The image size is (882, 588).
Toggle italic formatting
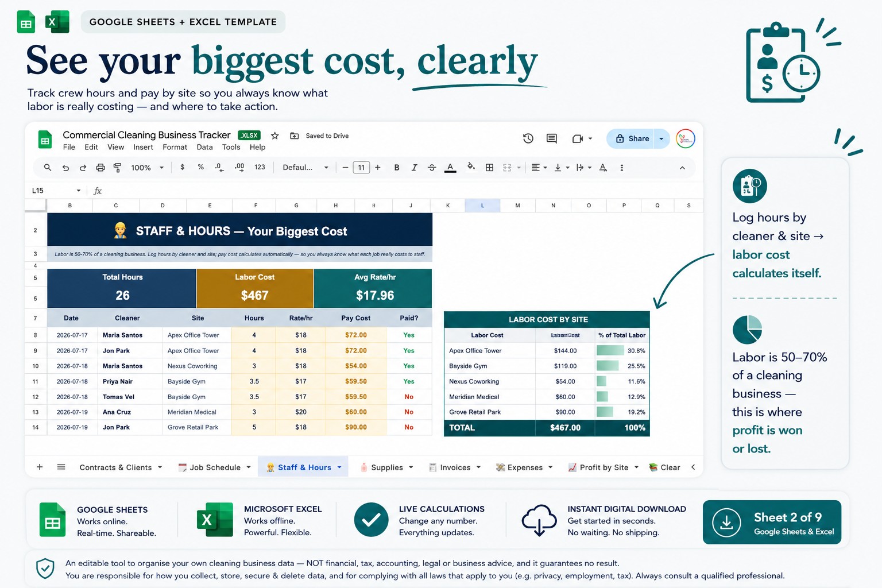414,168
